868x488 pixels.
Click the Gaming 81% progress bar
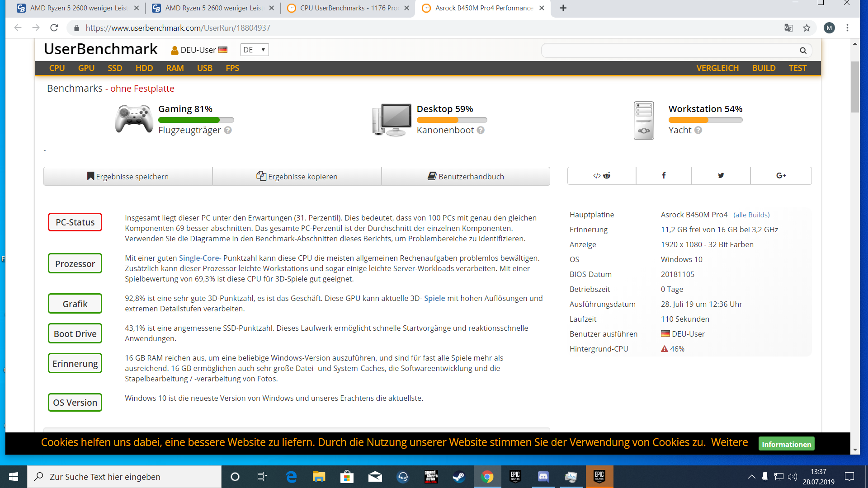(196, 120)
